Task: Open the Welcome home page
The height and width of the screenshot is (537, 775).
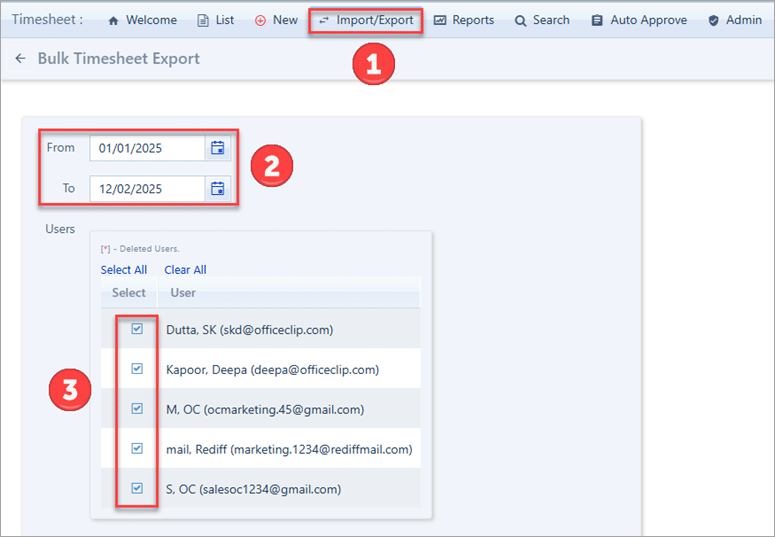Action: (x=141, y=20)
